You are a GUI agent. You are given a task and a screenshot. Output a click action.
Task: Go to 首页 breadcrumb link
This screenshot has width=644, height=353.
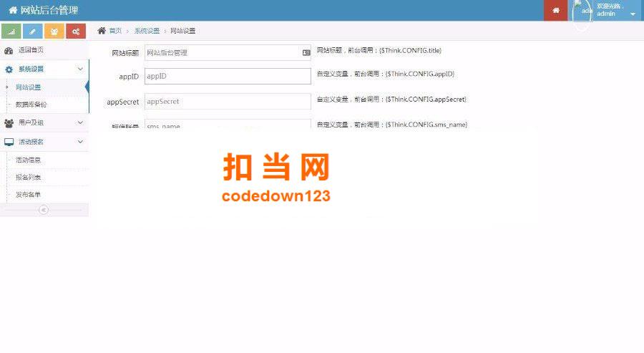tap(115, 31)
